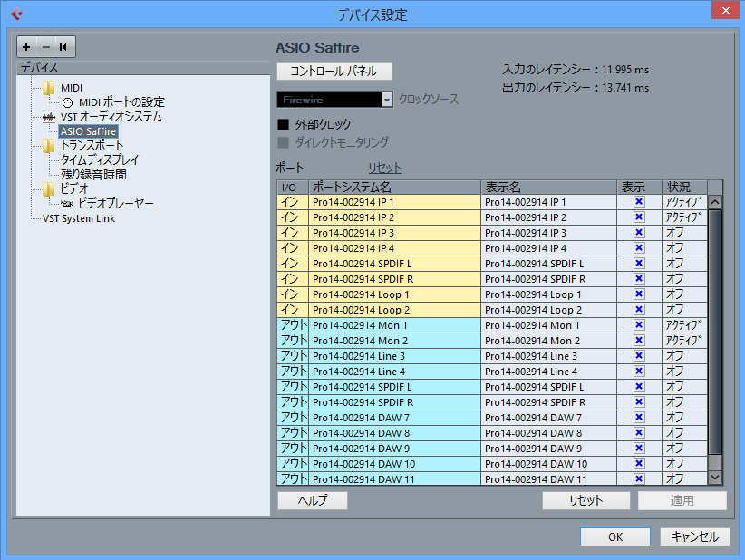Click display name Pro14-002914 IP 2
Screen dimensions: 745x560
(x=548, y=217)
